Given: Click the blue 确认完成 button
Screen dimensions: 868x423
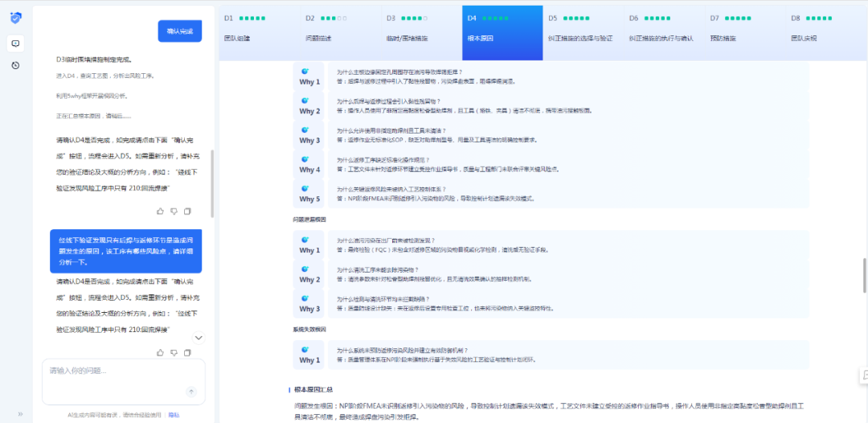Looking at the screenshot, I should (179, 31).
